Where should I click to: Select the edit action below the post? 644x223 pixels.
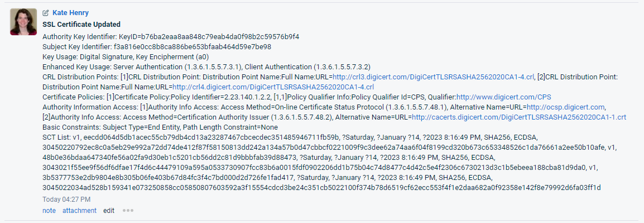[x=109, y=211]
